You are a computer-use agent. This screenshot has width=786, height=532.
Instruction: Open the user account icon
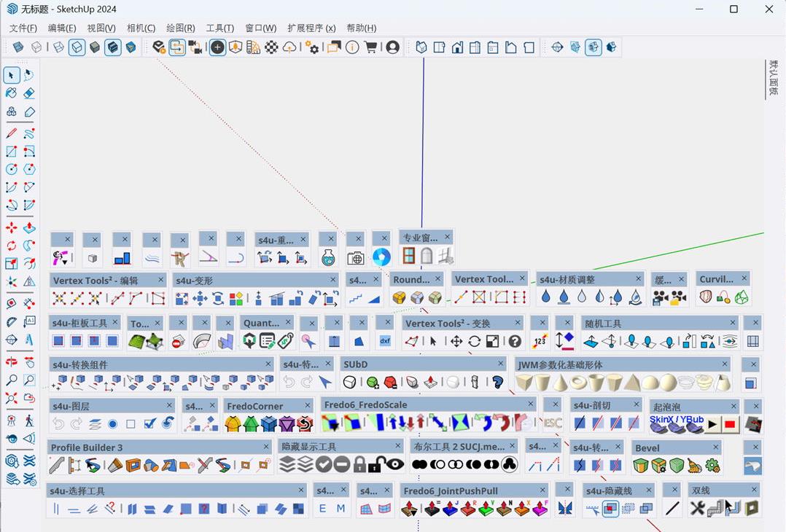click(x=393, y=47)
